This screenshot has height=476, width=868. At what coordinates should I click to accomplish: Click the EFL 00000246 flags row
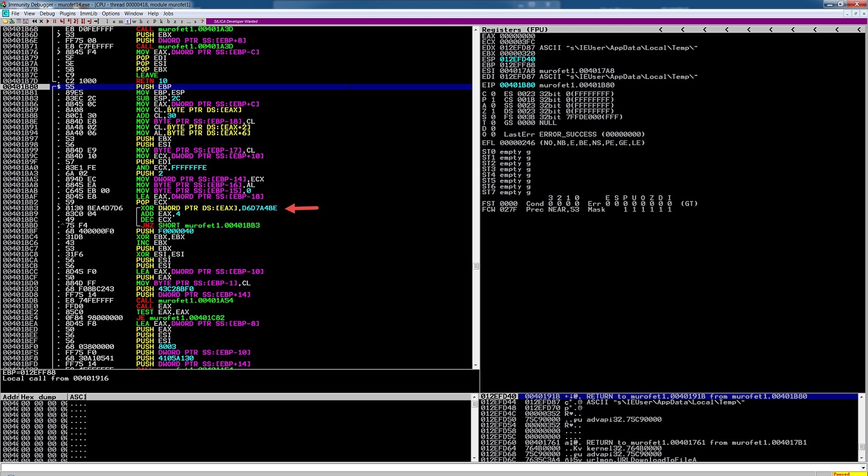pyautogui.click(x=564, y=143)
